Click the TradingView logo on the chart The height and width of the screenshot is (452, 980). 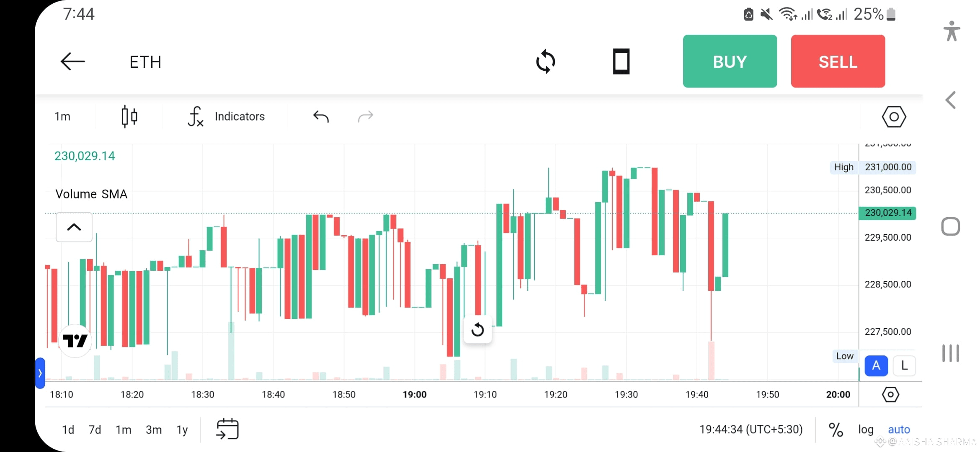pyautogui.click(x=75, y=340)
